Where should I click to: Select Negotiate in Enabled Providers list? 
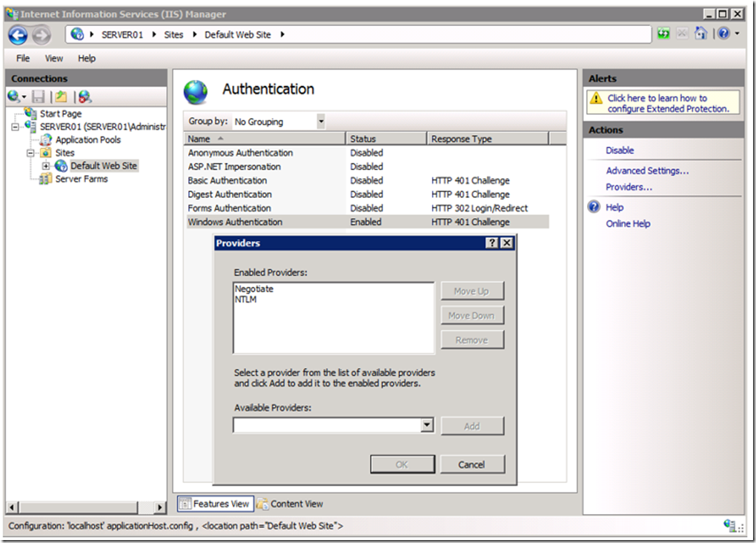click(254, 289)
